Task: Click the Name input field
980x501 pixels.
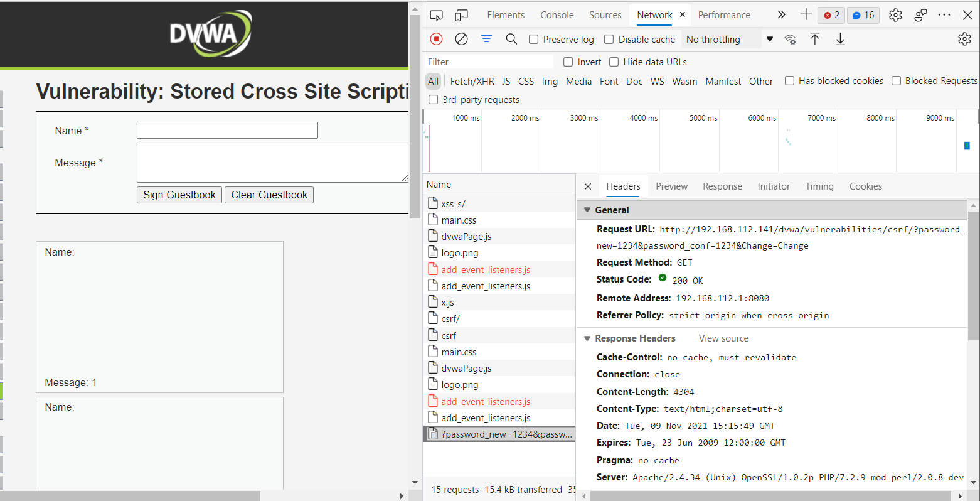Action: (227, 131)
